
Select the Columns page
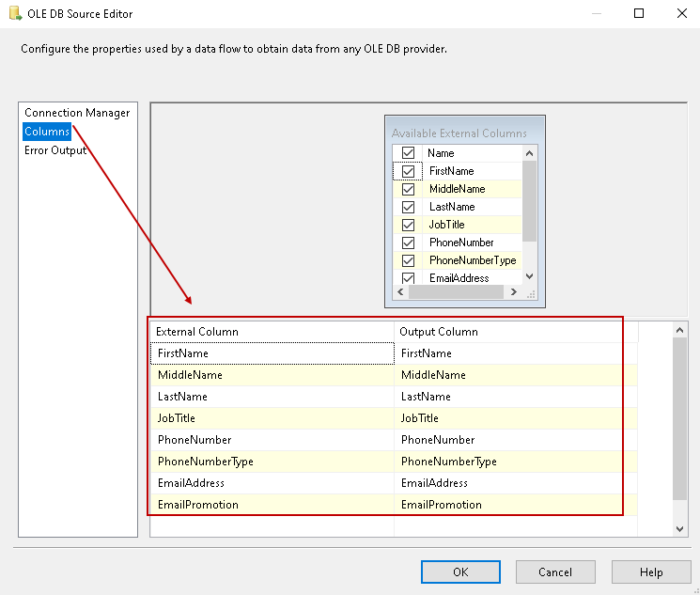pos(47,132)
